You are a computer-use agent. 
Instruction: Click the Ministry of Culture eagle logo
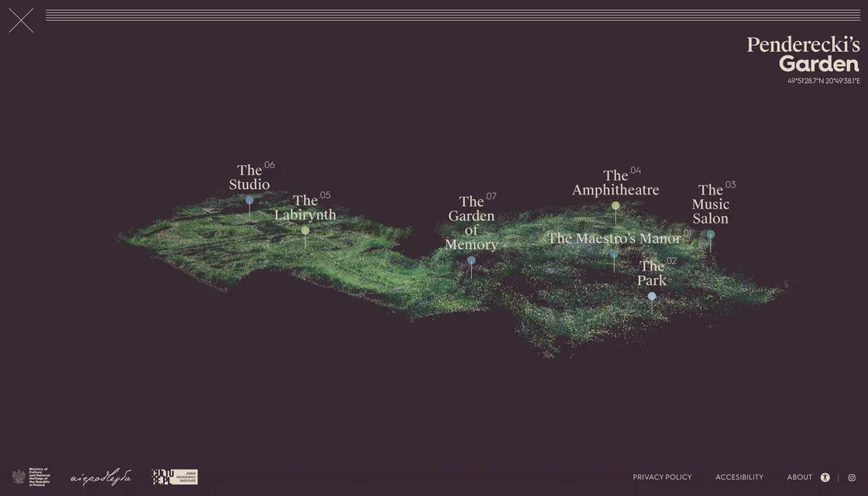[x=19, y=477]
